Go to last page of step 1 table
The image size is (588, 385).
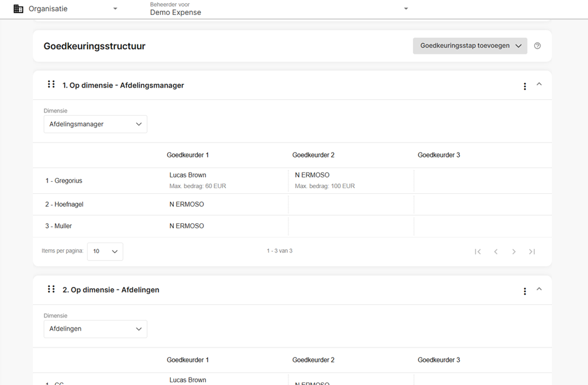(x=532, y=252)
